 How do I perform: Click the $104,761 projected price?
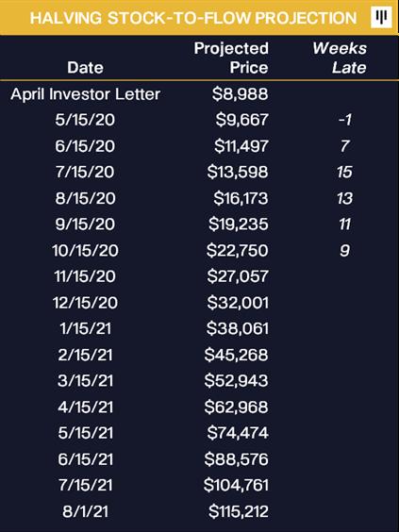coord(236,485)
